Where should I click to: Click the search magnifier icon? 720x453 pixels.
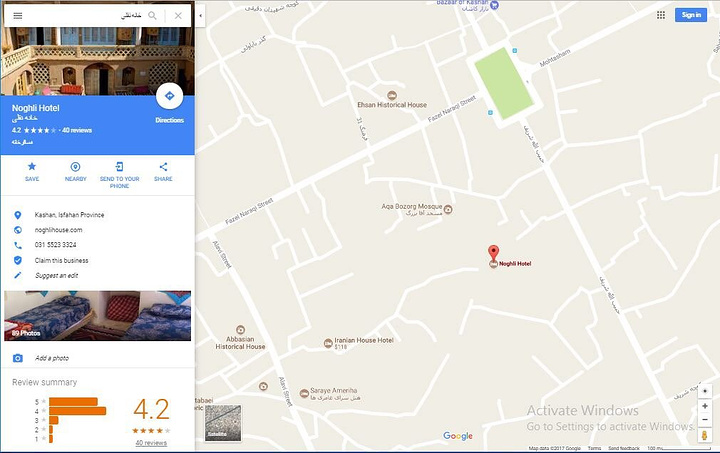click(152, 16)
